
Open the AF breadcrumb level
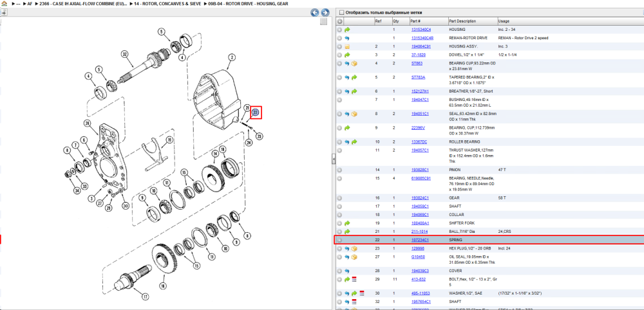pos(30,4)
